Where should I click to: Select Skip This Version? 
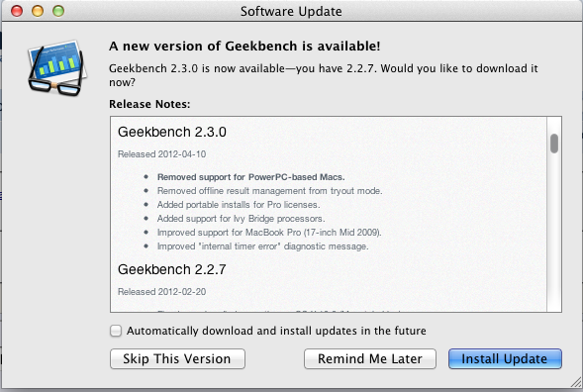click(x=177, y=359)
